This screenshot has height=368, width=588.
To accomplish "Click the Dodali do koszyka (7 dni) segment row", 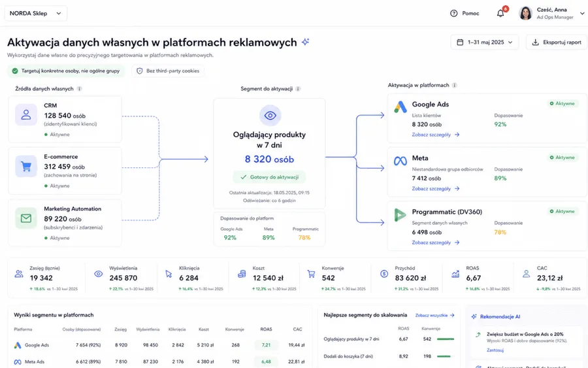I will [389, 356].
